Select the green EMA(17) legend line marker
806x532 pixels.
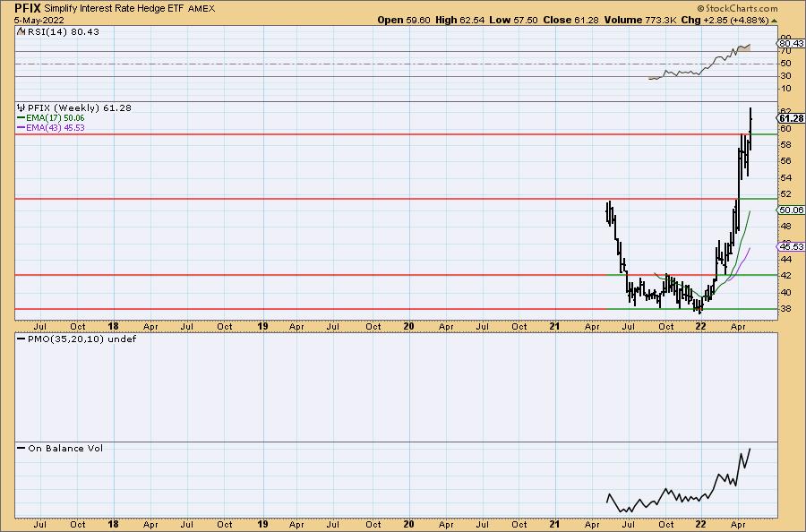[x=21, y=117]
